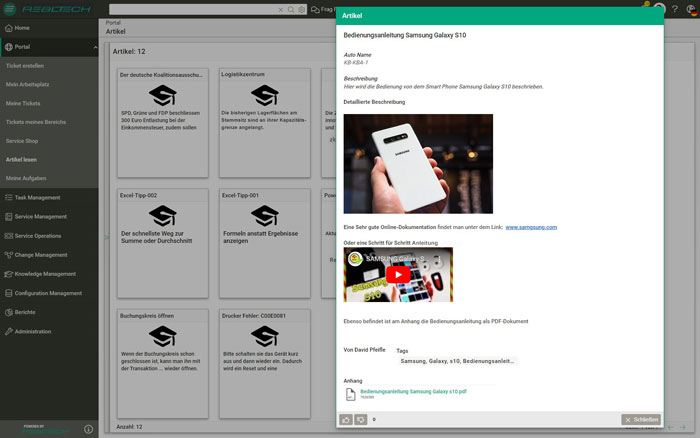The height and width of the screenshot is (438, 700).
Task: Open the 'Der deutsche Koalitionsausschu...' card title
Action: pyautogui.click(x=161, y=75)
